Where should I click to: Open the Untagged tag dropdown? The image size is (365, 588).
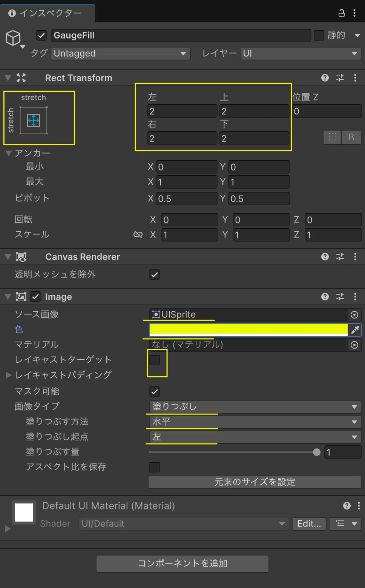click(121, 54)
